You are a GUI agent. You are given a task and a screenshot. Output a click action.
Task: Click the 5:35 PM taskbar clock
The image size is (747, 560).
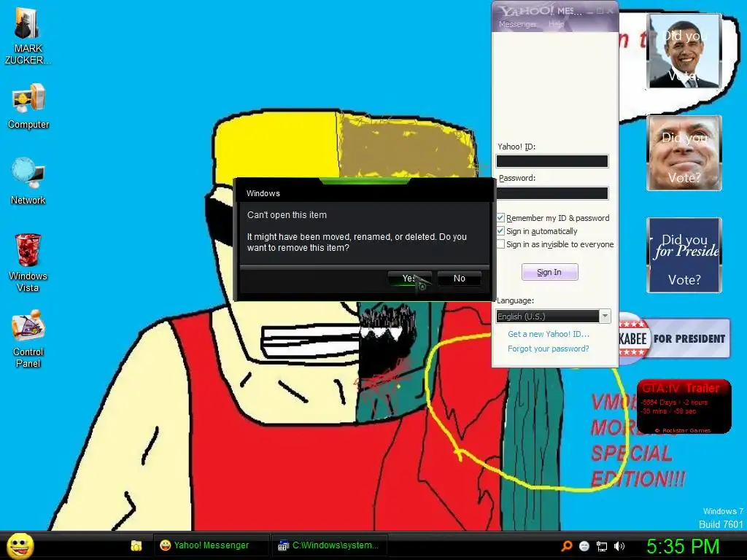pyautogui.click(x=683, y=546)
